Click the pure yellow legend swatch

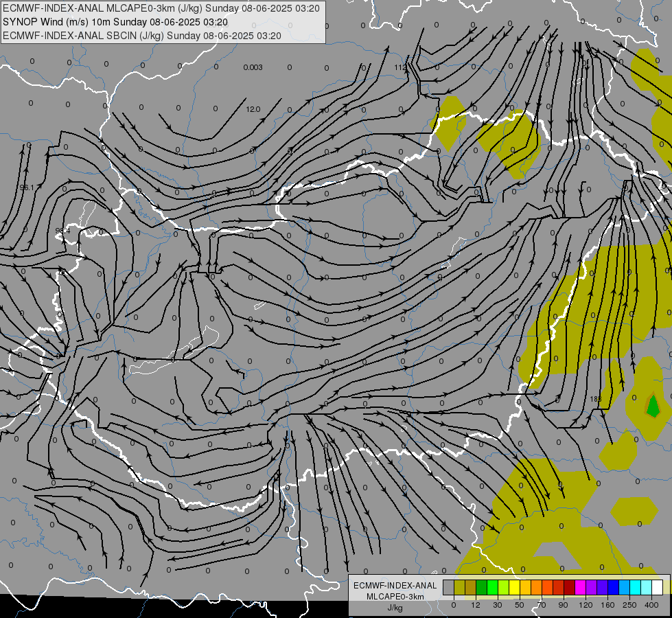[x=514, y=588]
